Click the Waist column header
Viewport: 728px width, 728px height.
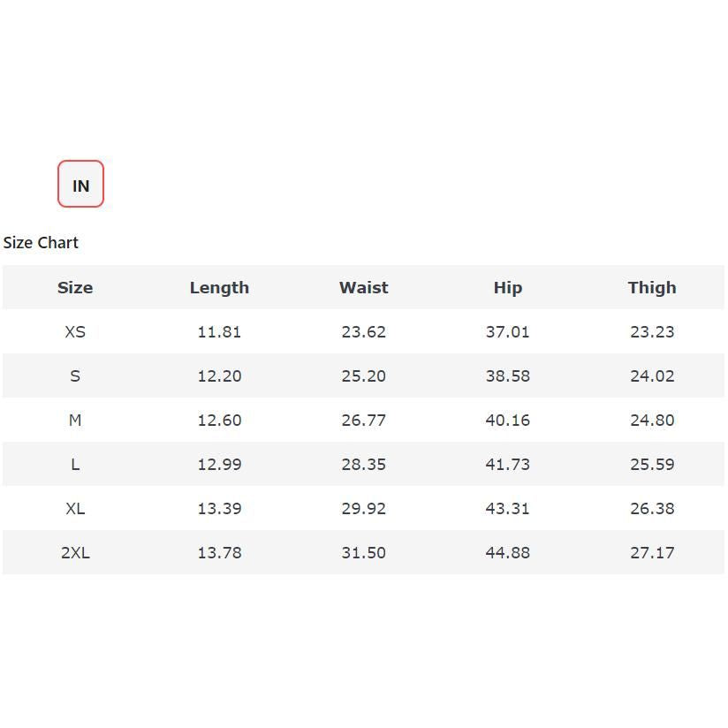tap(363, 288)
